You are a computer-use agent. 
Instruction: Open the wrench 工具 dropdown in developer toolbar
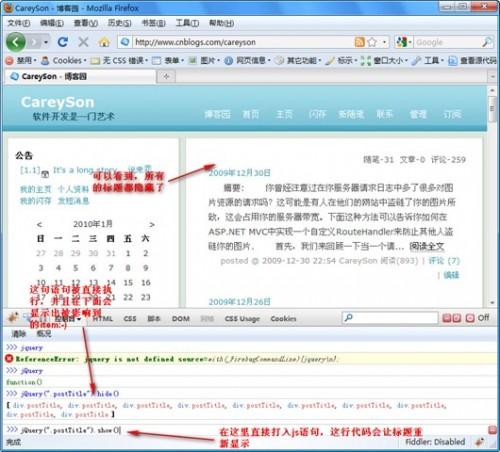point(428,61)
